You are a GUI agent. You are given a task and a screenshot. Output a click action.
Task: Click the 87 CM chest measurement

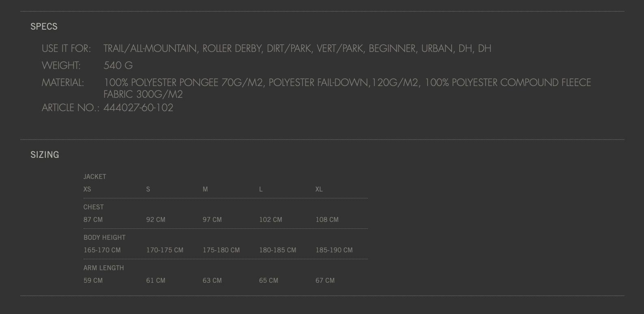coord(93,219)
